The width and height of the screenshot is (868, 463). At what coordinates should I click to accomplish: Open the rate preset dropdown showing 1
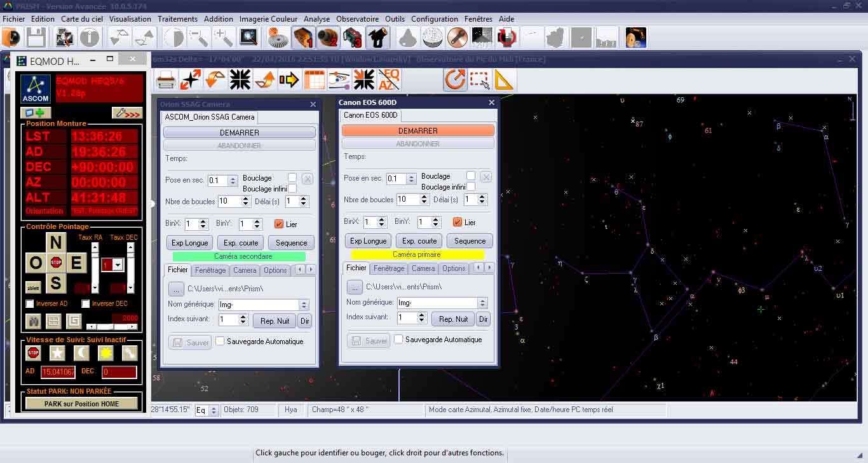[x=118, y=265]
